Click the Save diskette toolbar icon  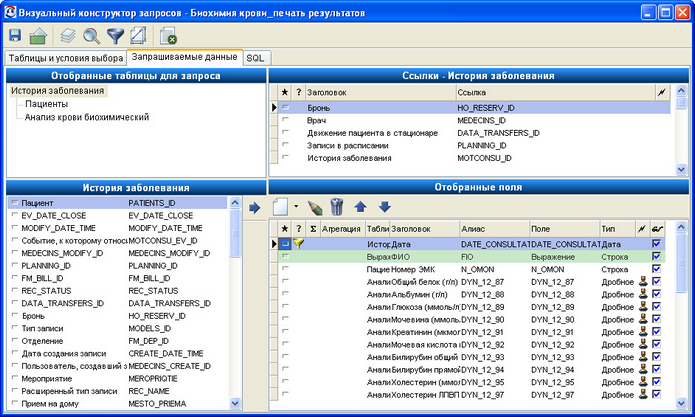(x=15, y=35)
